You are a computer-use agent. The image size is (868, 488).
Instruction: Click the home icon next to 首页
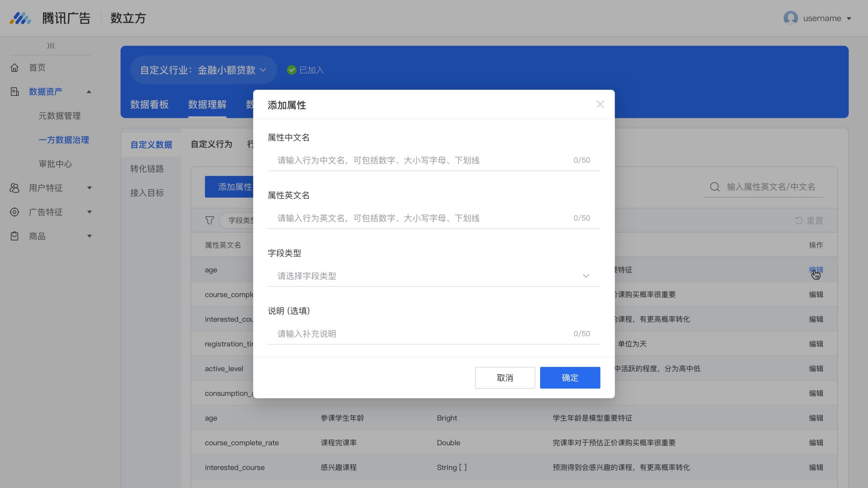click(x=14, y=67)
